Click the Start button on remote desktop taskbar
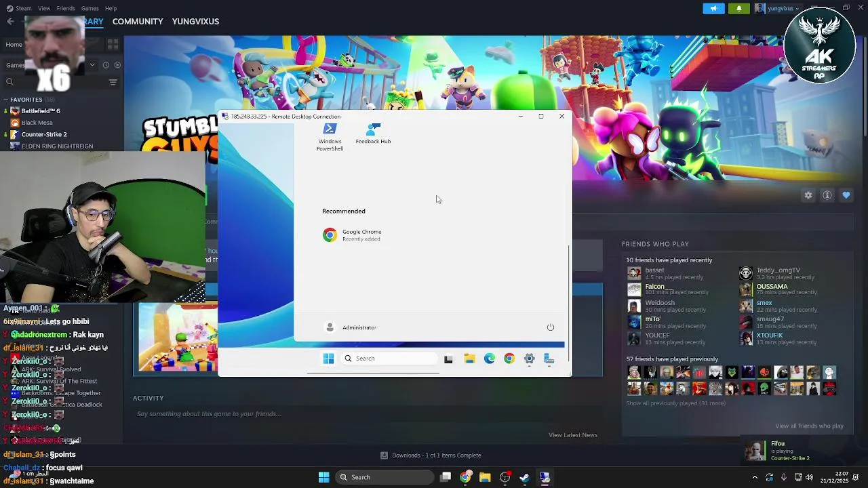This screenshot has width=868, height=488. [x=328, y=359]
